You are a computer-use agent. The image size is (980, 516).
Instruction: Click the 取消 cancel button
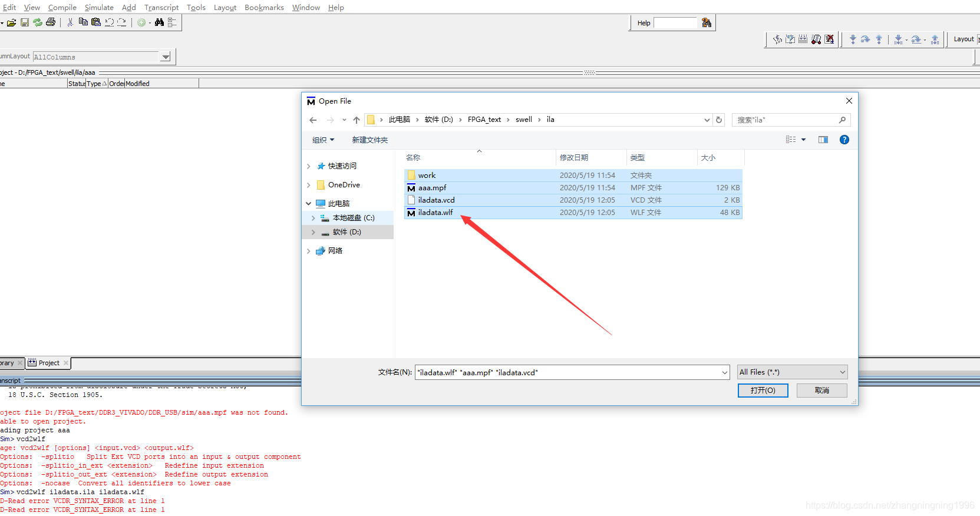822,391
